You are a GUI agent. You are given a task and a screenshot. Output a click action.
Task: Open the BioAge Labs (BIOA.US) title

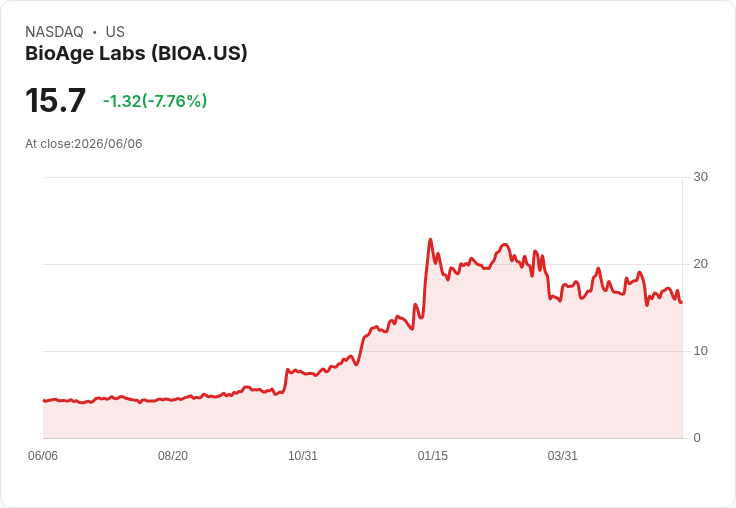(x=136, y=53)
